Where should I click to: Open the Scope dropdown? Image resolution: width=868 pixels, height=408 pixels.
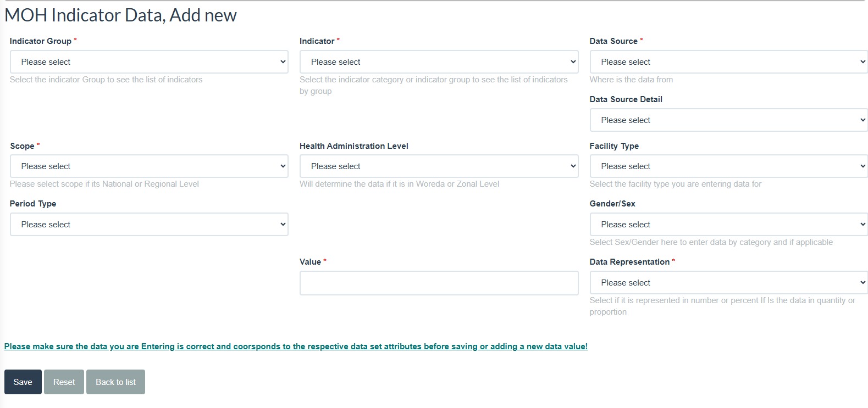pos(148,166)
